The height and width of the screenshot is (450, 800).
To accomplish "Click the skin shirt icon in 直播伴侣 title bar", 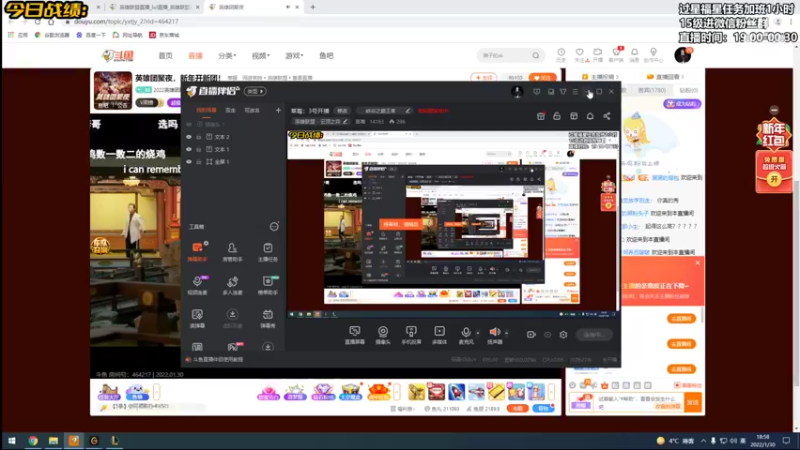I will pyautogui.click(x=563, y=92).
